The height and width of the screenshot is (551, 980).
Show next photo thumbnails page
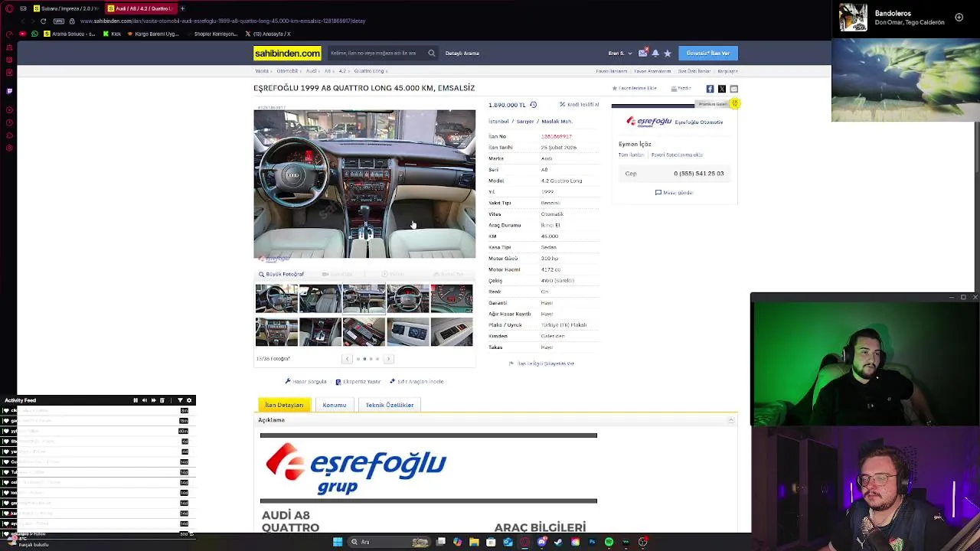(x=388, y=359)
